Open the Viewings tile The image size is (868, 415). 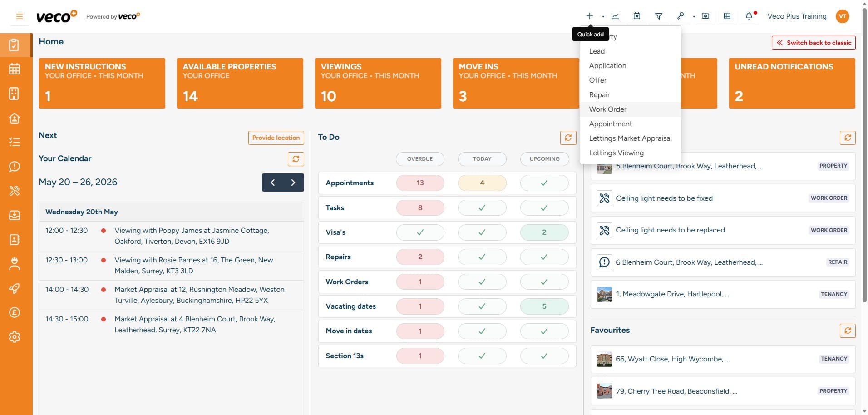(378, 83)
